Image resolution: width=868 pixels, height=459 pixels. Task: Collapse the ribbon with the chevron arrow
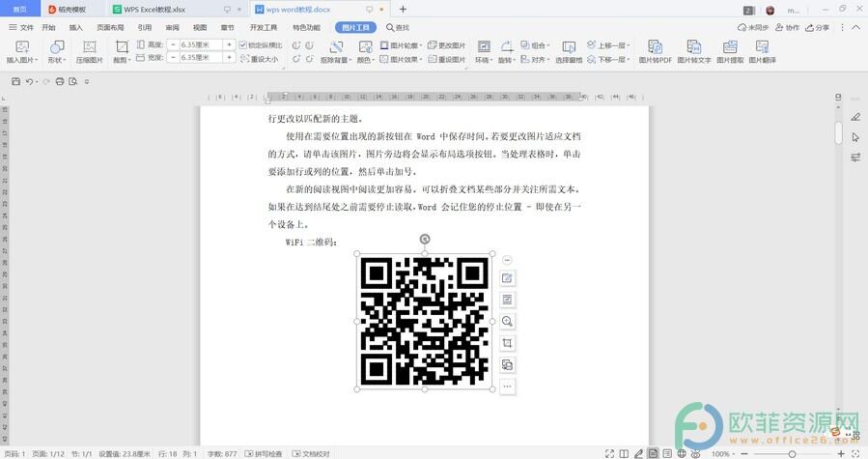[855, 27]
